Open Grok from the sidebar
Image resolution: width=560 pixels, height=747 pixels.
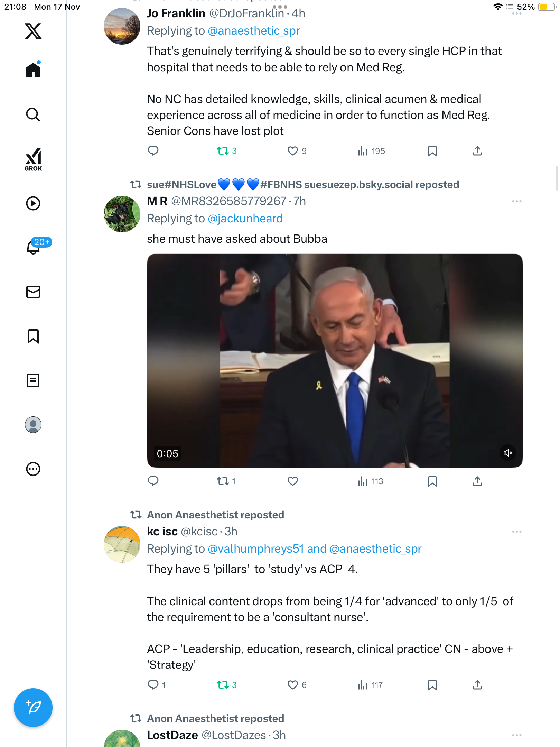33,160
